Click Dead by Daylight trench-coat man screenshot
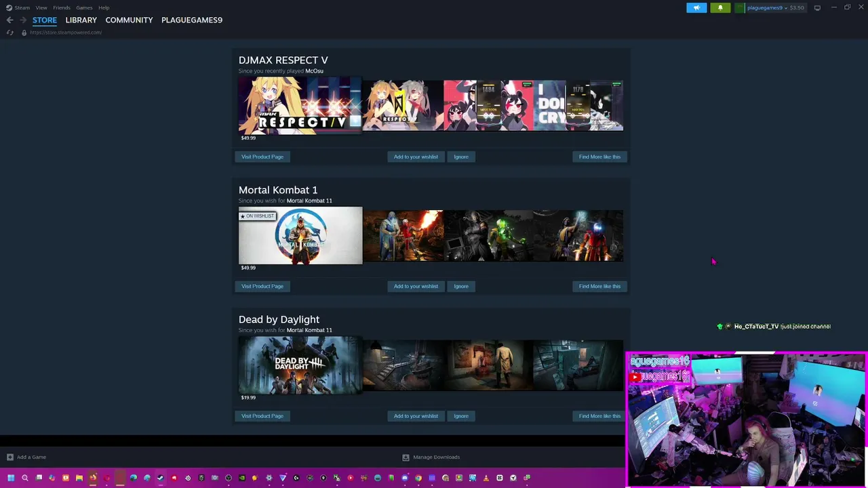The image size is (868, 488). [488, 365]
